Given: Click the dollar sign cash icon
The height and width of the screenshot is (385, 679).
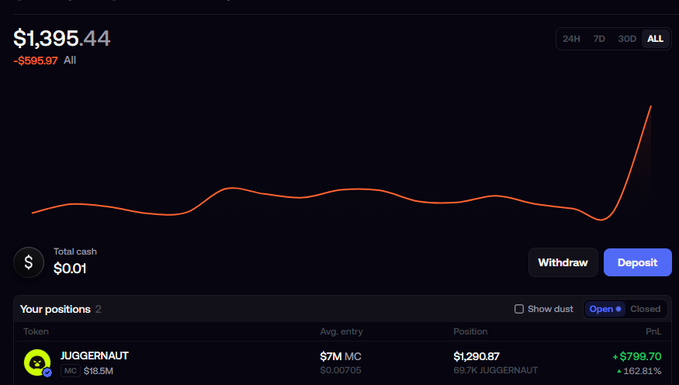Looking at the screenshot, I should pos(29,262).
